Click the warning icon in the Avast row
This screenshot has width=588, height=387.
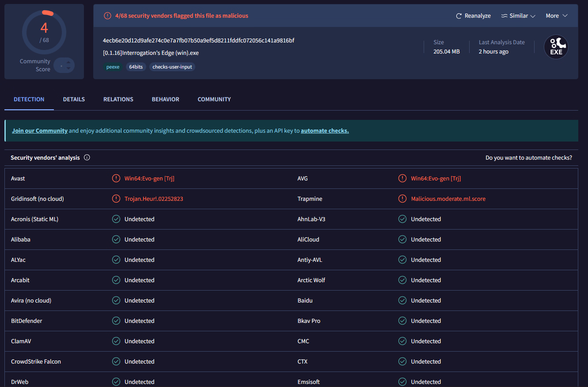[116, 179]
